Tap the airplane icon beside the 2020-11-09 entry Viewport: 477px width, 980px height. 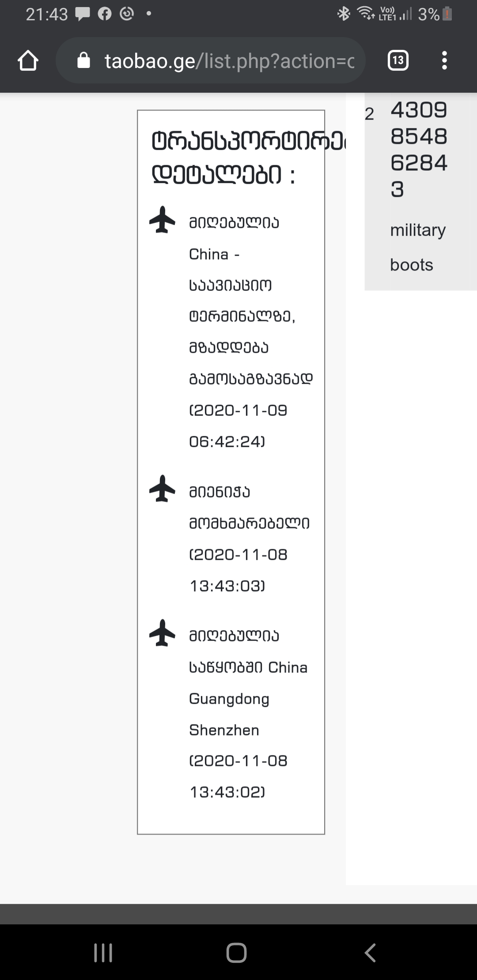pos(163,219)
